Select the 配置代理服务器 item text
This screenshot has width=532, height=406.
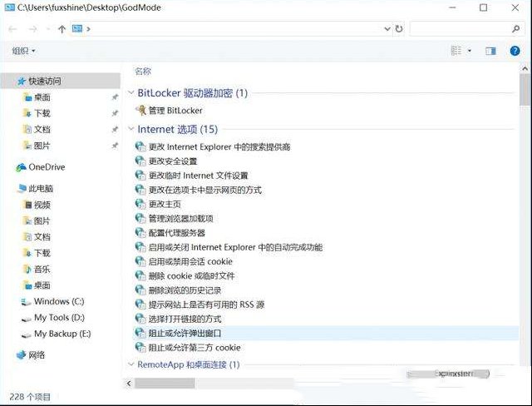click(177, 233)
